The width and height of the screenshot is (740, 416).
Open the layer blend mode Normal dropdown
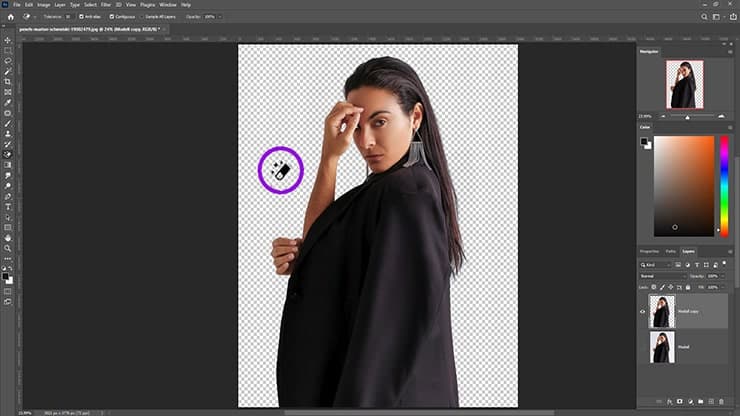[663, 276]
